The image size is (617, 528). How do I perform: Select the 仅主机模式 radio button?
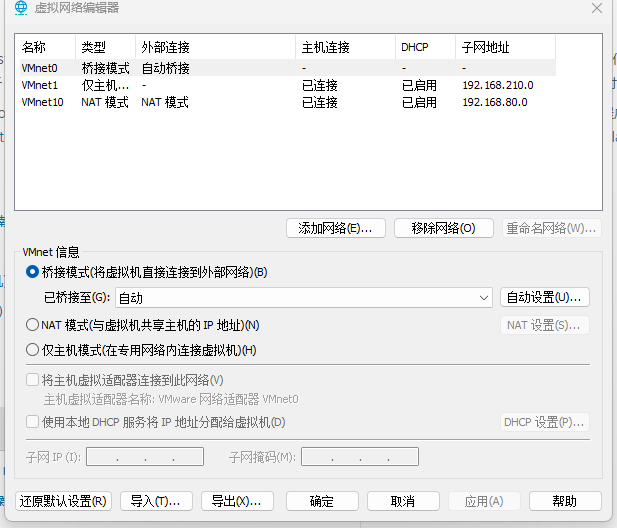pyautogui.click(x=32, y=350)
